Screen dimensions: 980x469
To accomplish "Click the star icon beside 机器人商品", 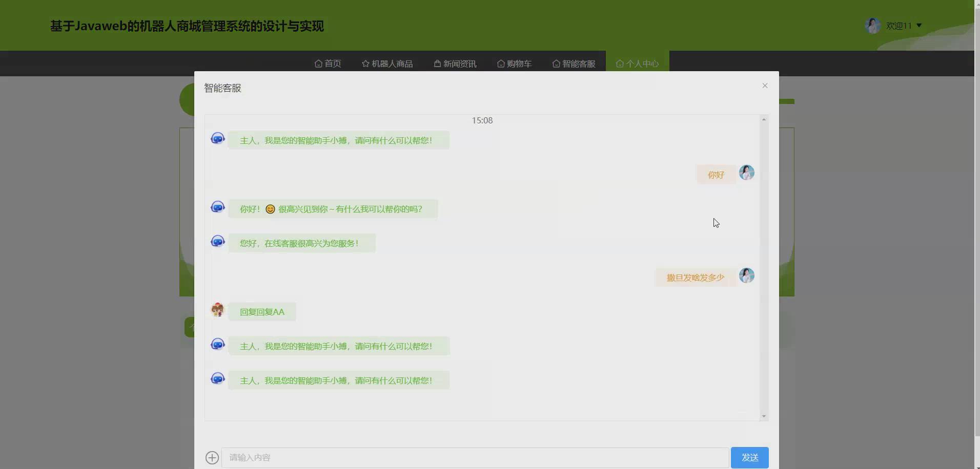I will pos(365,63).
